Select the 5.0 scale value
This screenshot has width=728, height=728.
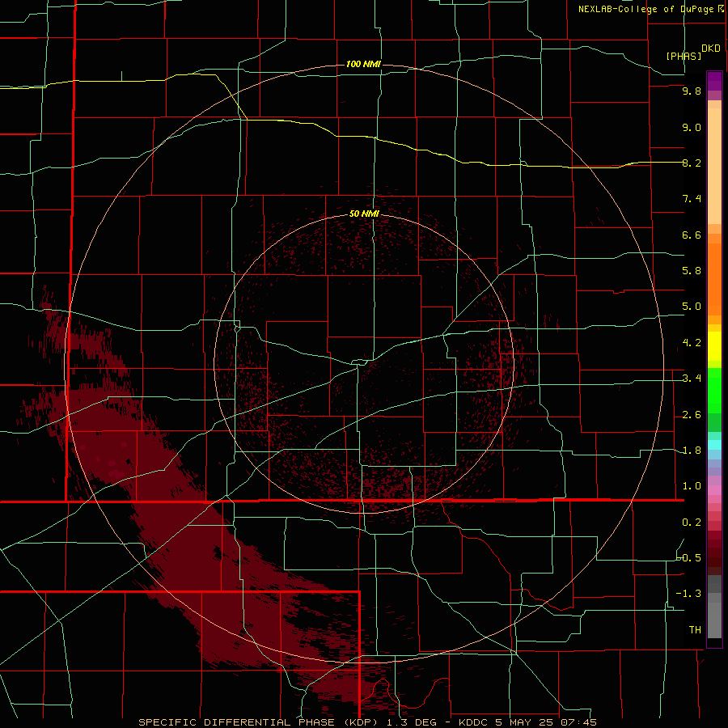[x=692, y=307]
